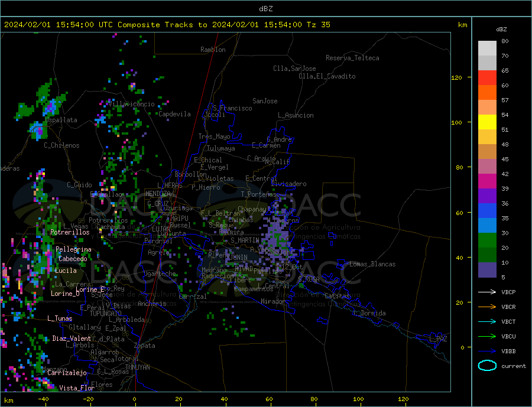Click the 'Diaz_Valent' map label
The height and width of the screenshot is (407, 532).
(72, 338)
